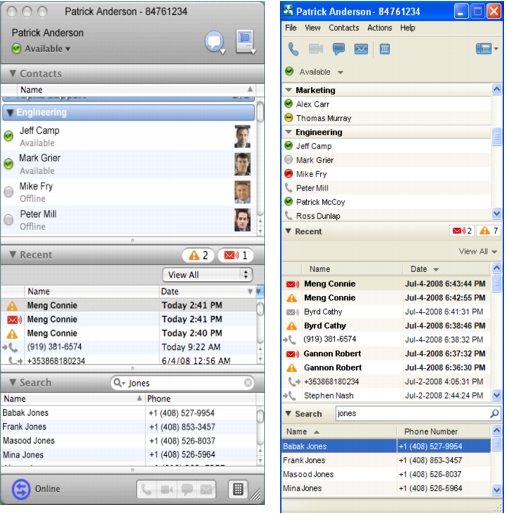Open the Contacts menu
The height and width of the screenshot is (515, 507).
tap(344, 28)
